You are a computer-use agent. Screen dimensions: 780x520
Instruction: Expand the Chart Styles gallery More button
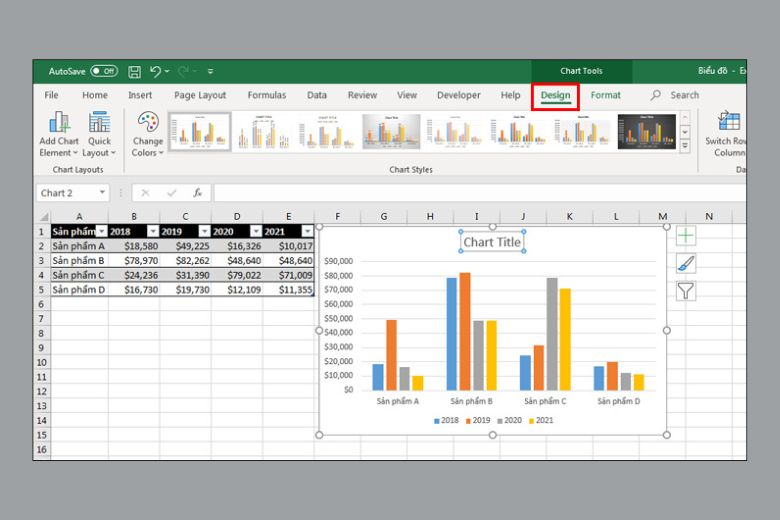(685, 145)
